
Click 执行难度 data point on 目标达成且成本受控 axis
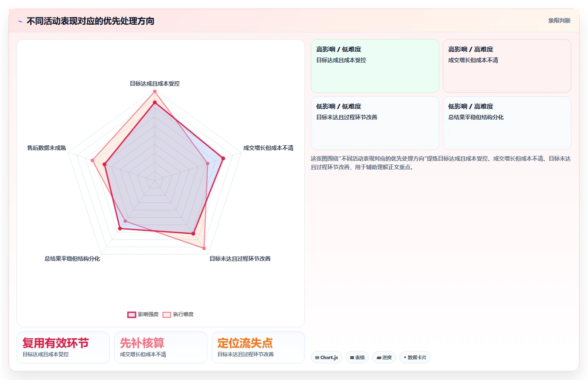coord(155,92)
